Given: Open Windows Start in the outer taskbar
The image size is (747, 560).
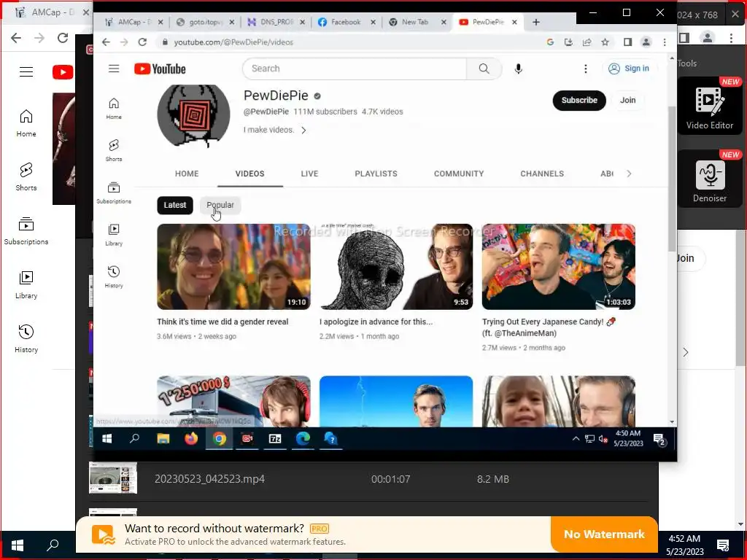Looking at the screenshot, I should pos(18,545).
